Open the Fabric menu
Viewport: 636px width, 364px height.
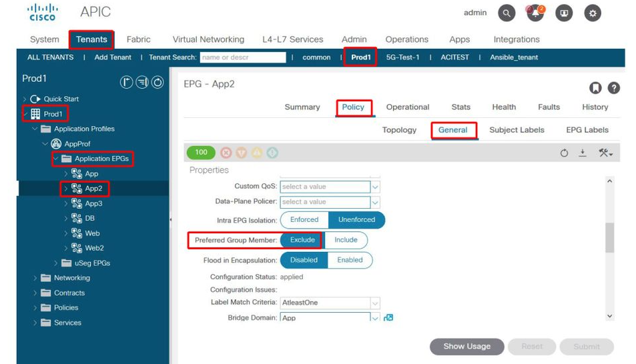[x=138, y=39]
